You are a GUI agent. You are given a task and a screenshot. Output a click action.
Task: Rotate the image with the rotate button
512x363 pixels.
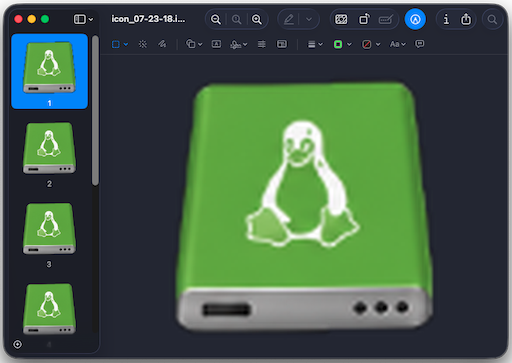(364, 19)
